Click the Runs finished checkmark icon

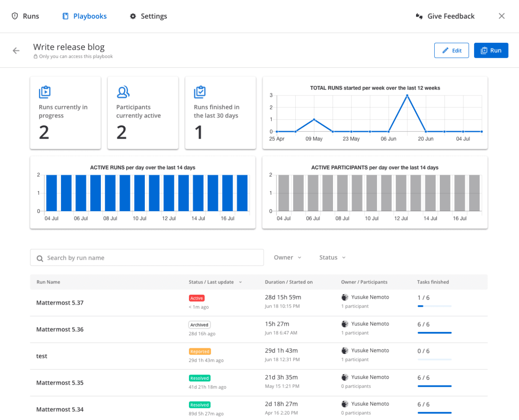[x=200, y=92]
